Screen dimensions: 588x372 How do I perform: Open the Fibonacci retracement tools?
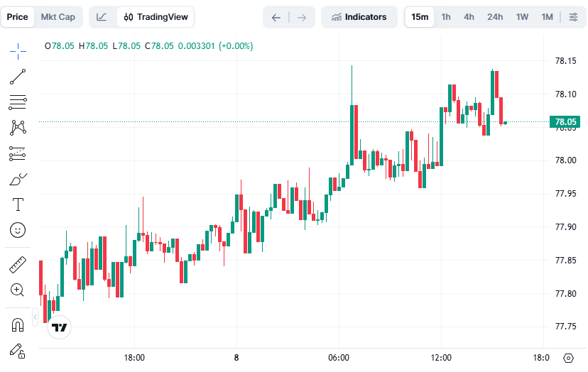point(18,102)
